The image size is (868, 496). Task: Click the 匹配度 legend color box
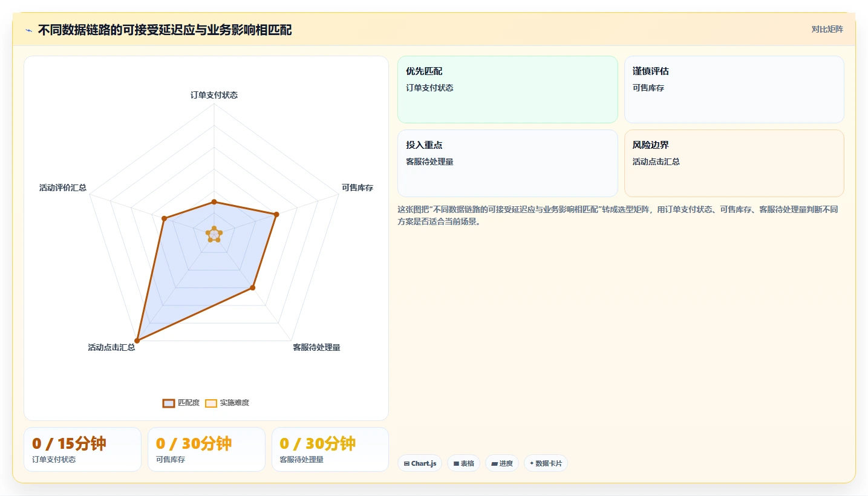coord(169,403)
